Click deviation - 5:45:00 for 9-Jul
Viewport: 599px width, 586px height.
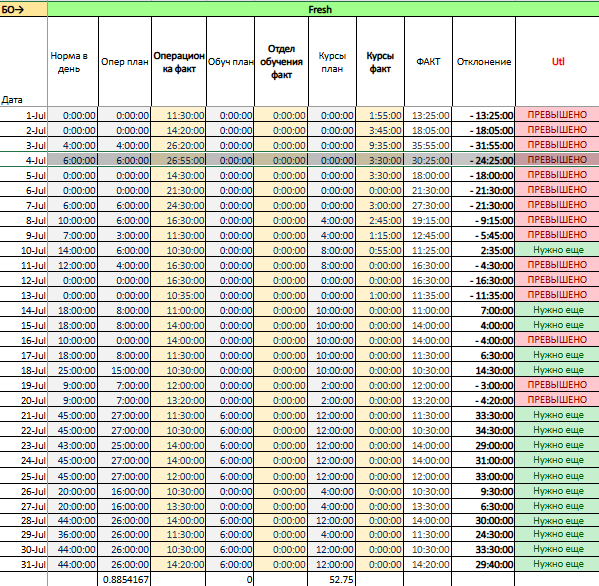[484, 235]
